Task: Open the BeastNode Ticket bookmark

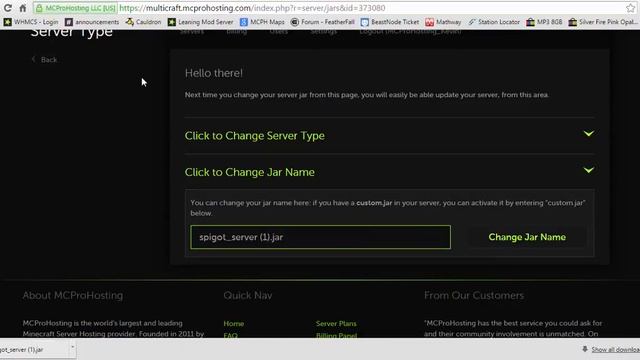Action: pos(390,22)
